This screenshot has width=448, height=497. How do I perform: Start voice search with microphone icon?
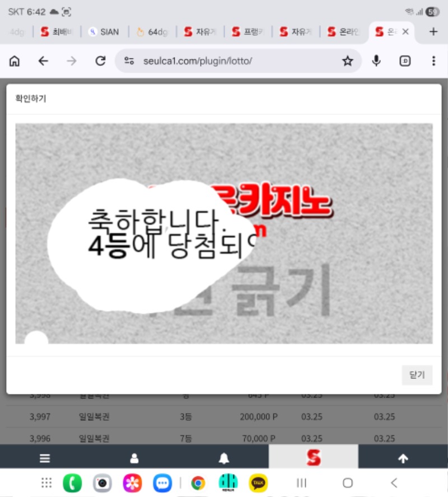pyautogui.click(x=377, y=61)
